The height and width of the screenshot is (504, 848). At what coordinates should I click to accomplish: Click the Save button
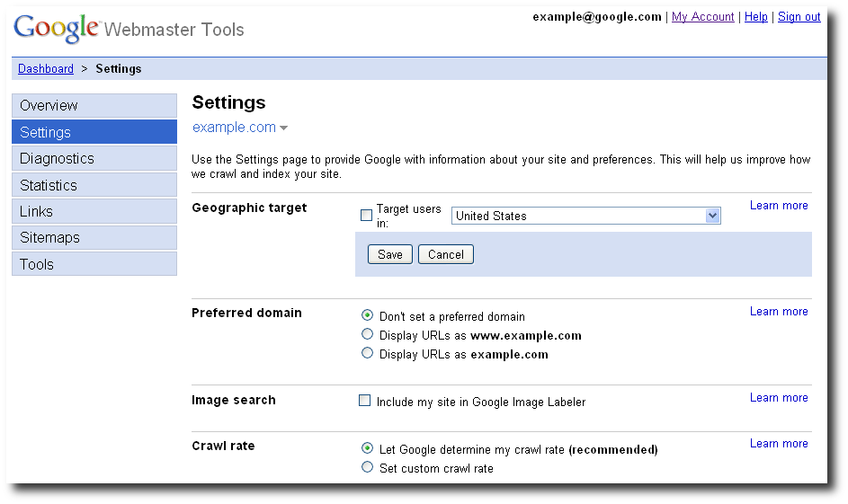pyautogui.click(x=390, y=254)
